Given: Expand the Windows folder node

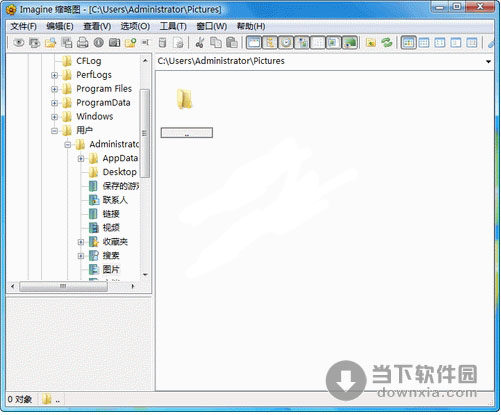Looking at the screenshot, I should [x=54, y=117].
